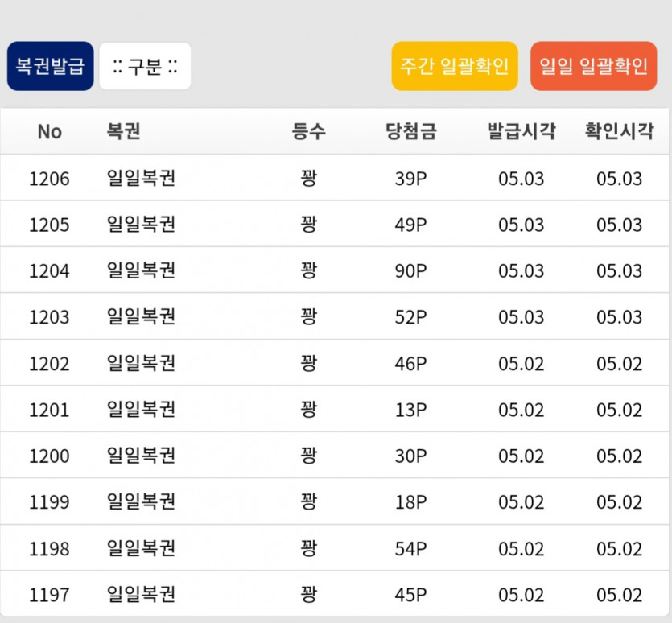Select the No column header
This screenshot has width=672, height=623.
50,132
